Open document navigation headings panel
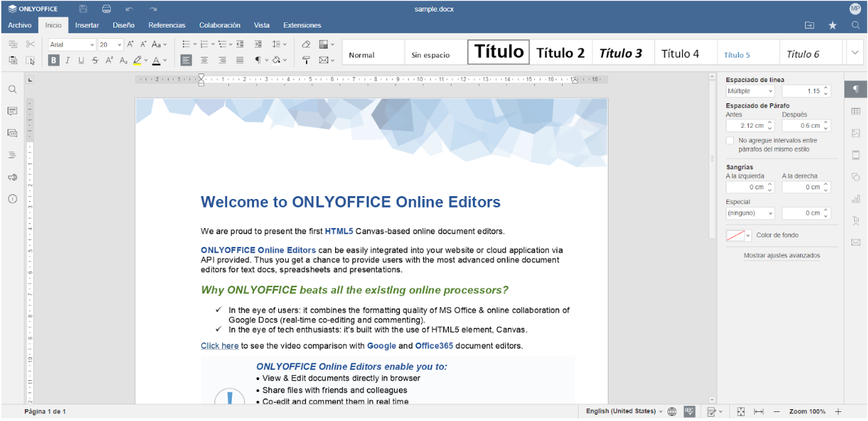 12,154
